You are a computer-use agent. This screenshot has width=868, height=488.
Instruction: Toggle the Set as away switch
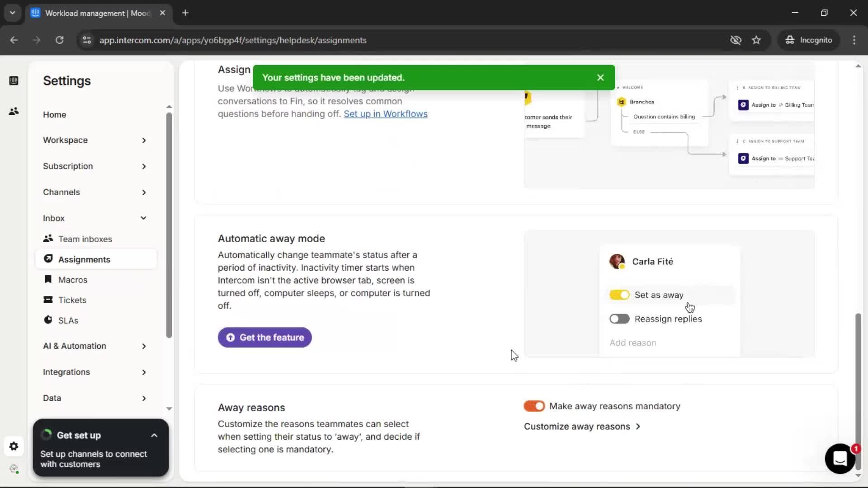[x=619, y=295]
